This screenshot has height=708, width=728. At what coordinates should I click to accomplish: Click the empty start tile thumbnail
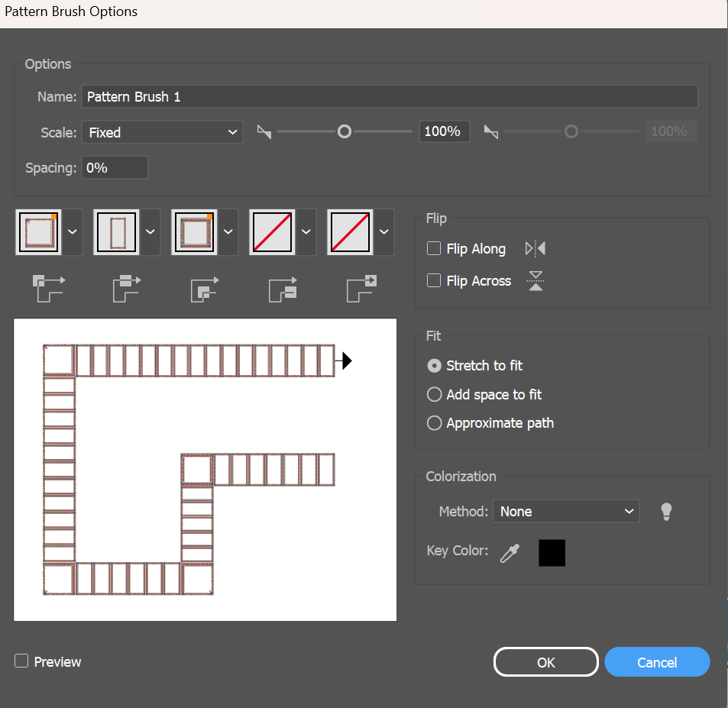pyautogui.click(x=273, y=231)
